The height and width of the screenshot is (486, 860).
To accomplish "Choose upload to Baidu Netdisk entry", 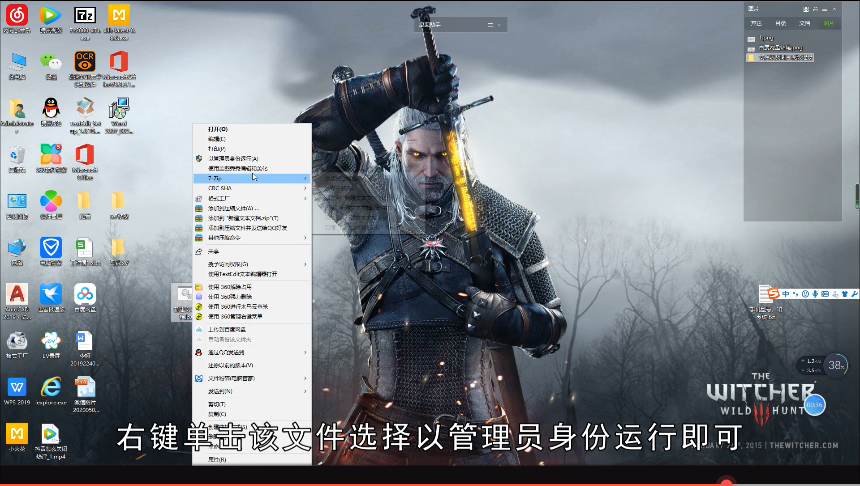I will (252, 330).
